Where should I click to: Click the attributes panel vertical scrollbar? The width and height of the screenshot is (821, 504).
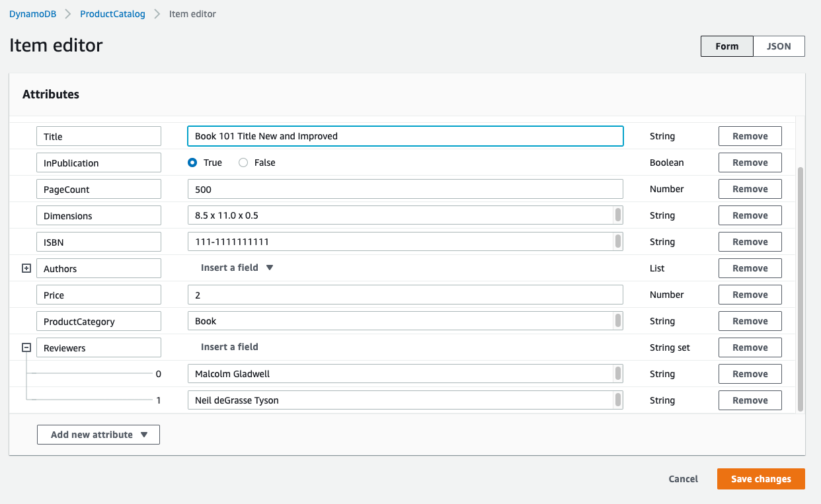[x=801, y=289]
